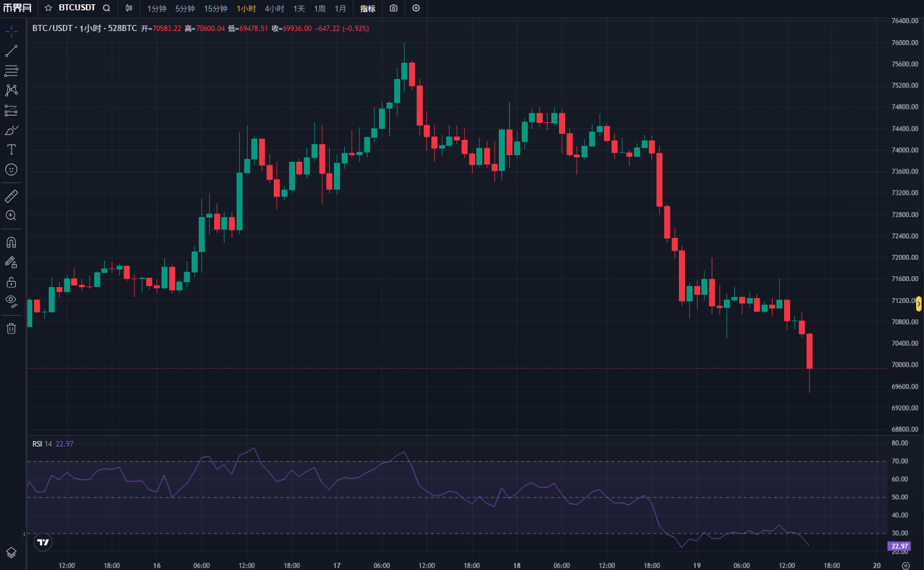Select the crosshair cursor tool
The height and width of the screenshot is (570, 924).
12,32
